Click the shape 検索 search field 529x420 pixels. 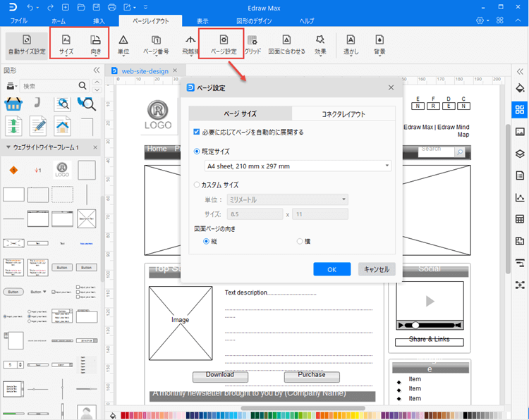49,86
